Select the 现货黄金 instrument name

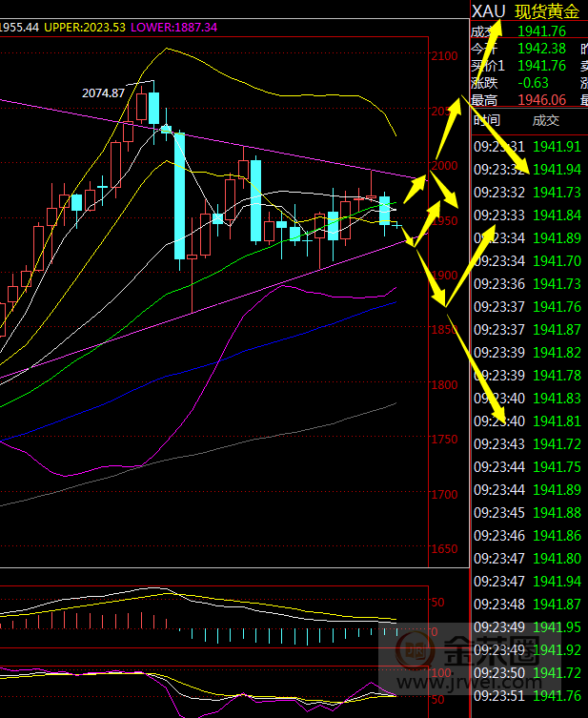pyautogui.click(x=547, y=11)
